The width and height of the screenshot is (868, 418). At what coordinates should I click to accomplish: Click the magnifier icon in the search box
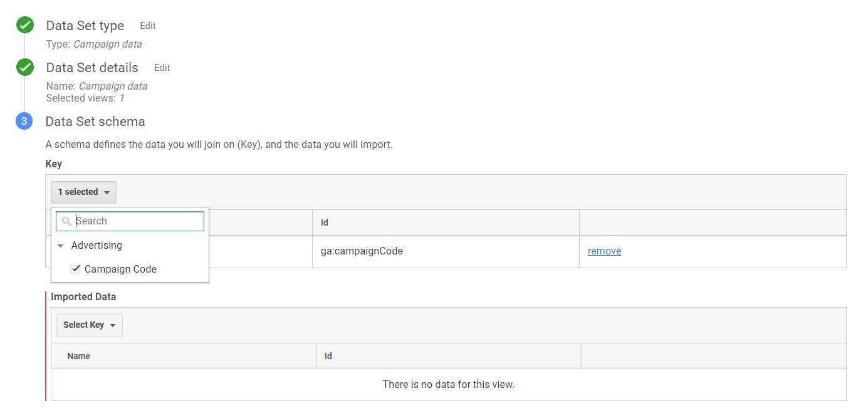point(66,221)
